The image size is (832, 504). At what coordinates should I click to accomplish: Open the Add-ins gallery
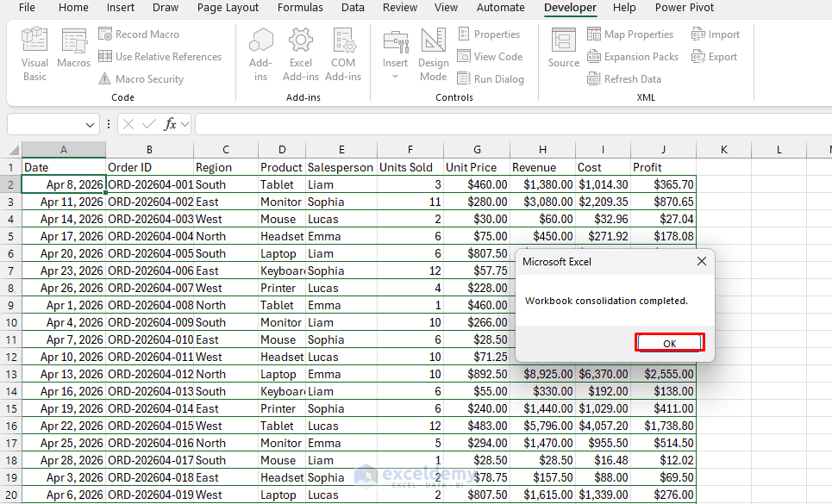pos(260,54)
